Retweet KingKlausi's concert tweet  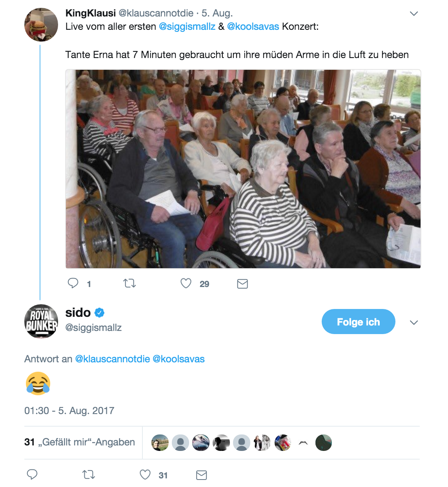[129, 283]
